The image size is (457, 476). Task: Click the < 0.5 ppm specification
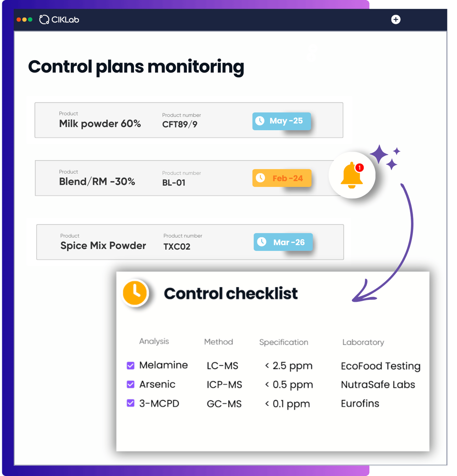click(289, 385)
